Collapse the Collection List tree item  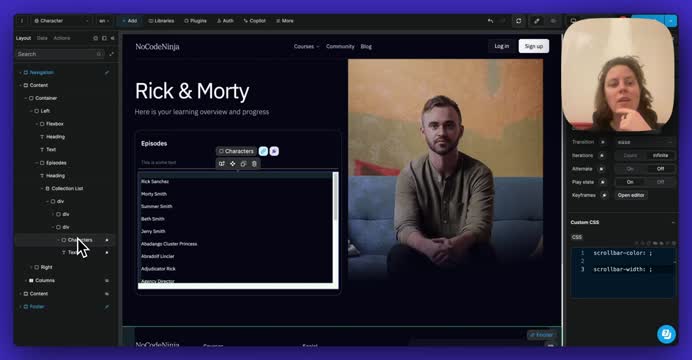click(x=42, y=188)
